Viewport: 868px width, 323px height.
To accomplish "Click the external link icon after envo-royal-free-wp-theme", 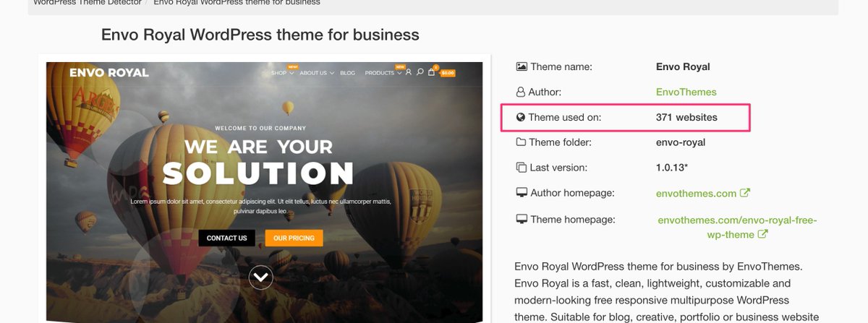I will pyautogui.click(x=762, y=234).
